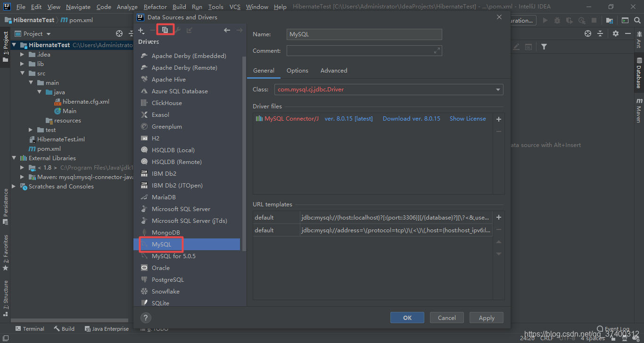Select pom.xml in project tree
This screenshot has width=644, height=343.
(49, 149)
